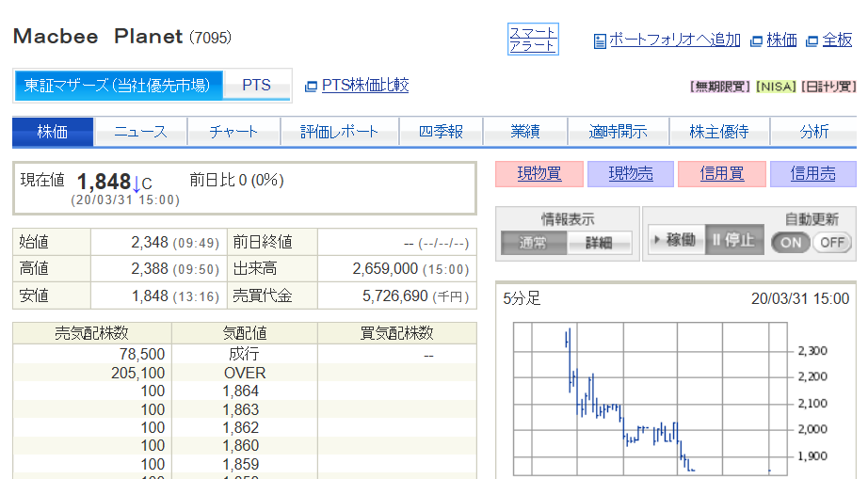Click sell quantity 205,100
This screenshot has width=868, height=479.
point(137,373)
